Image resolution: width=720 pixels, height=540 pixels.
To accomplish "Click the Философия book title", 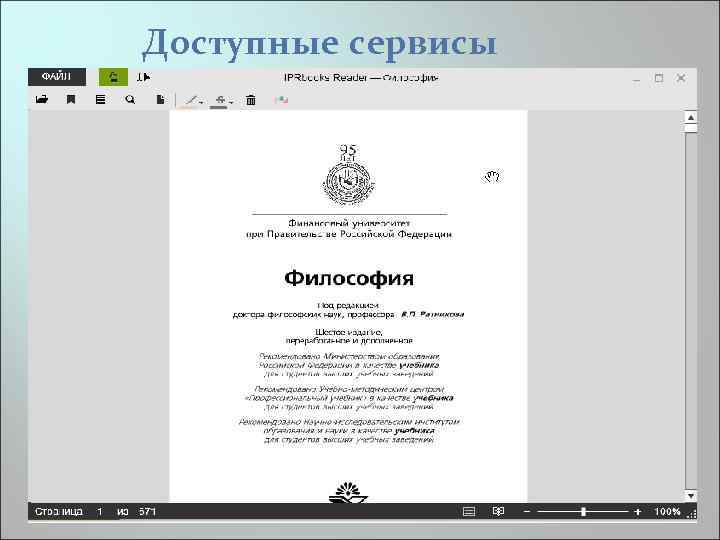I will [x=349, y=278].
